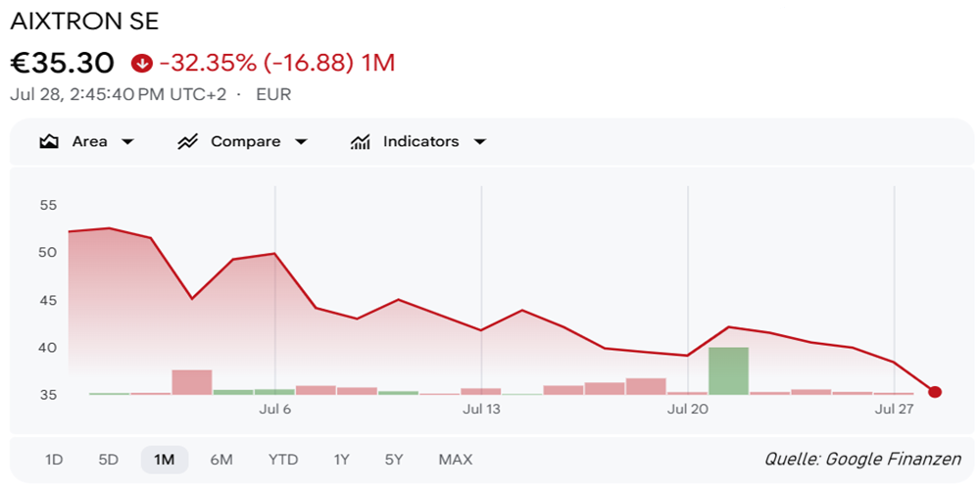
Task: Click the €35.30 price value
Action: pos(63,63)
